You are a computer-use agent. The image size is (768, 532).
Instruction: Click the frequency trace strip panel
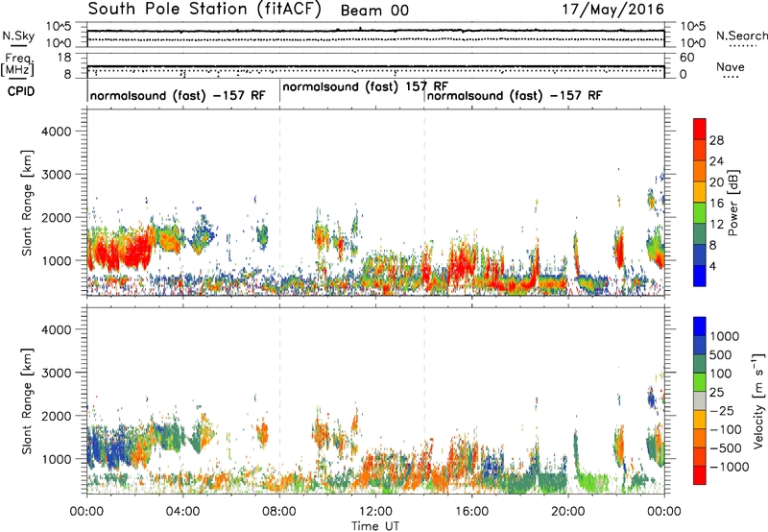(375, 65)
